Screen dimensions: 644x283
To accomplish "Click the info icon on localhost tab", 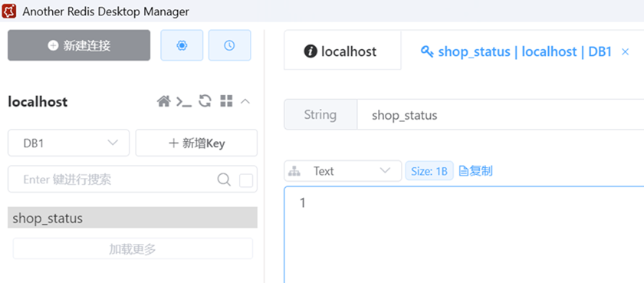I will (310, 51).
